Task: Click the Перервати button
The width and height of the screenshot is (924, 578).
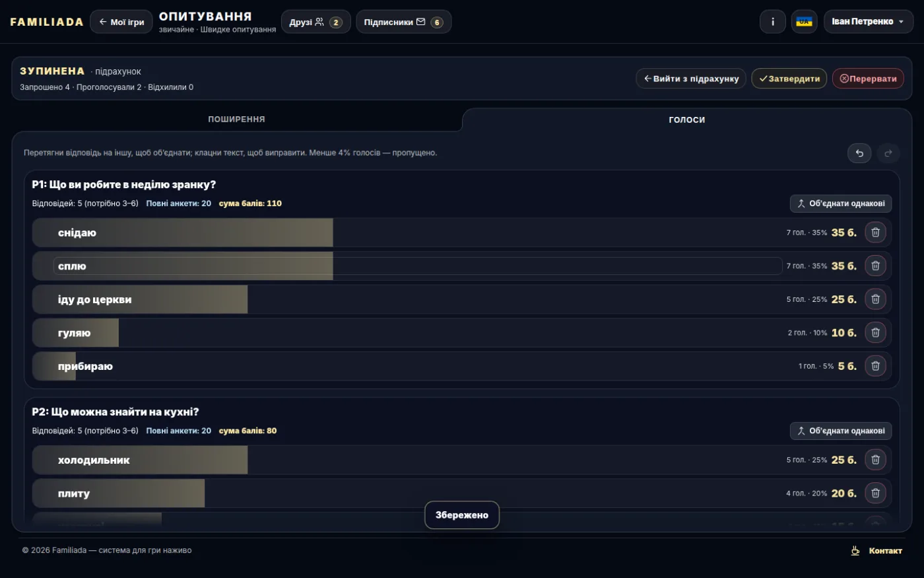Action: tap(868, 79)
